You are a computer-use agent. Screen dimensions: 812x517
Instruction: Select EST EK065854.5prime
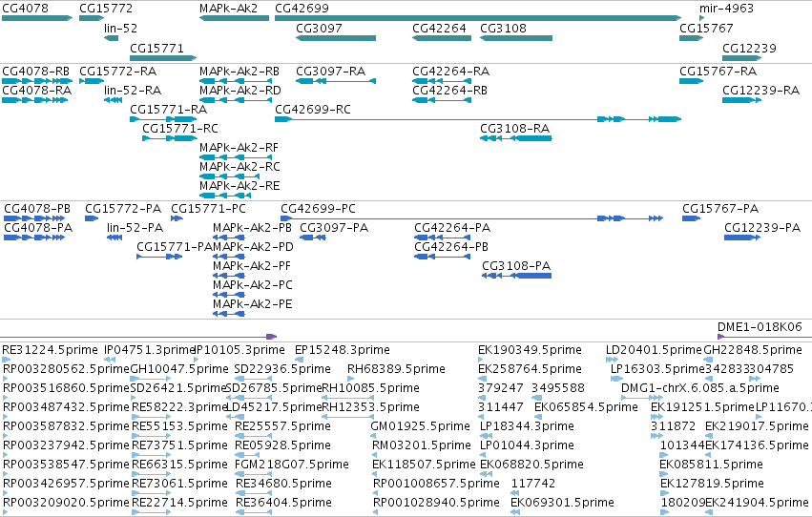(586, 408)
